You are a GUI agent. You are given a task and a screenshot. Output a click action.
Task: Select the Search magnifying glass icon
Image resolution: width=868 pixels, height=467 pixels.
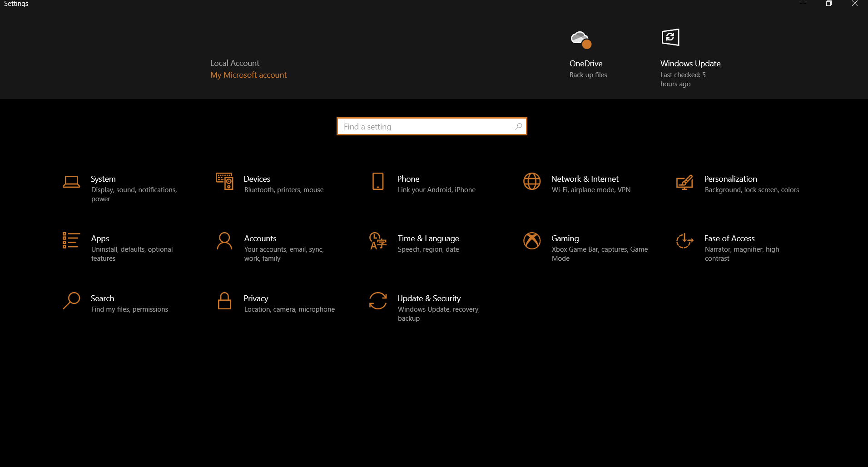click(x=71, y=301)
